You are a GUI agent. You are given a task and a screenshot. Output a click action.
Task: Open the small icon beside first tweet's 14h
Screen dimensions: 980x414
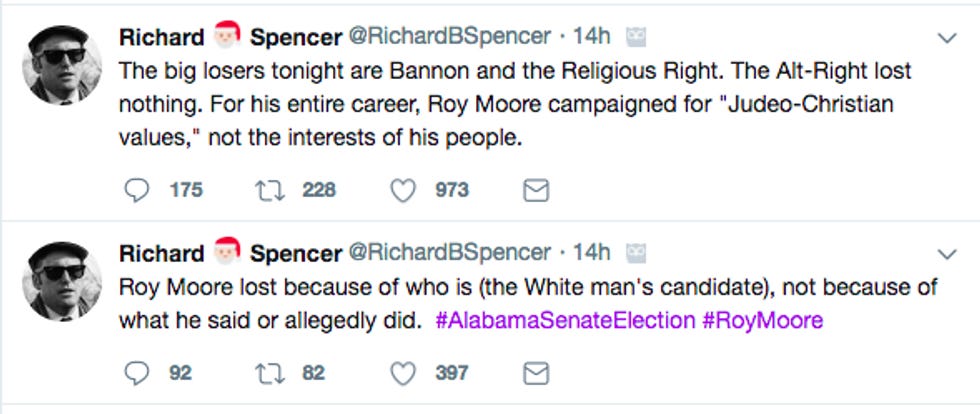pos(636,37)
